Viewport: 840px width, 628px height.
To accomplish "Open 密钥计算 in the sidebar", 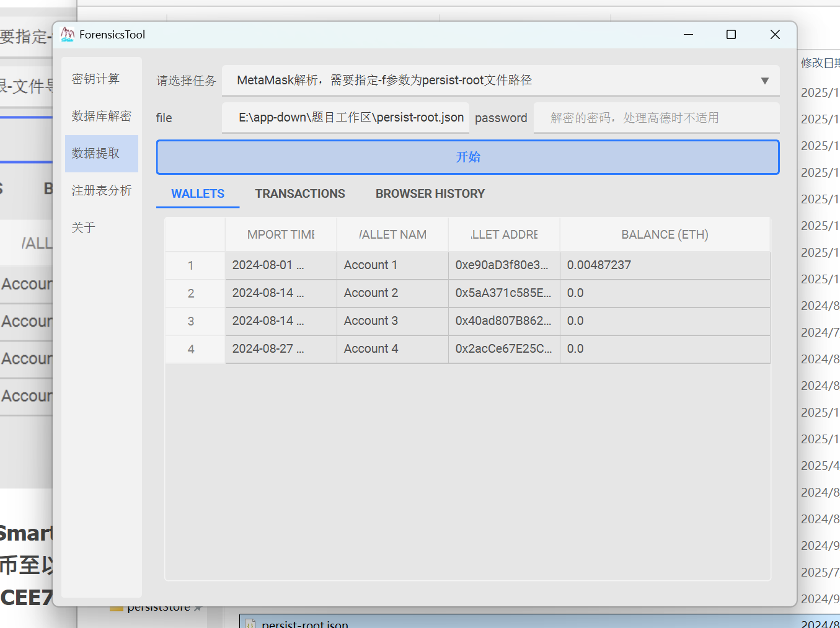I will tap(95, 79).
